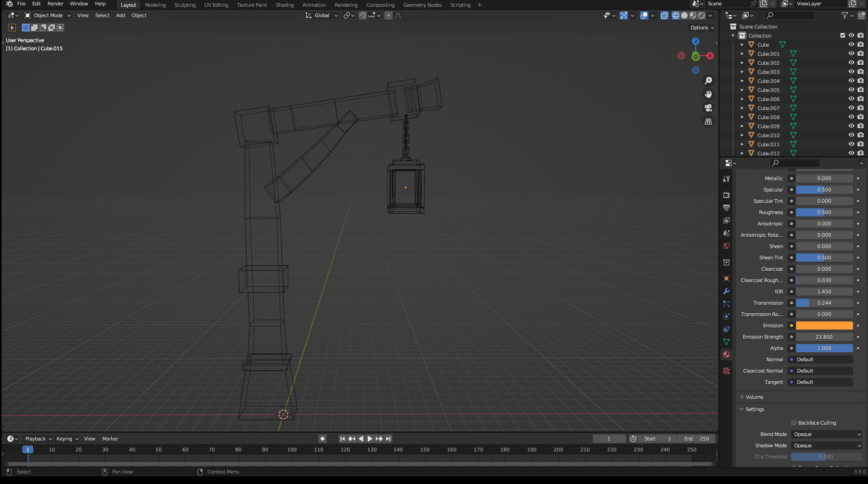Screen dimensions: 868x484
Task: Select wireframe viewport shading icon
Action: click(x=676, y=15)
